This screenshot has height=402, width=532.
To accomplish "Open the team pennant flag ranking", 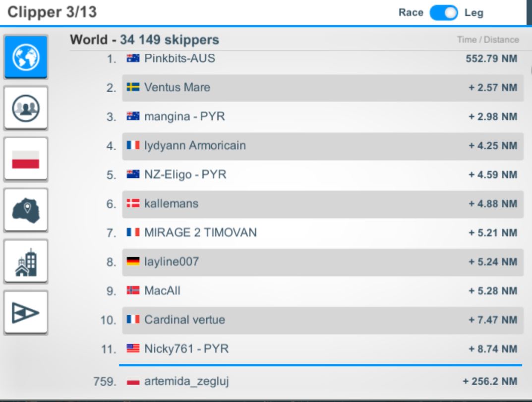I will coord(26,312).
